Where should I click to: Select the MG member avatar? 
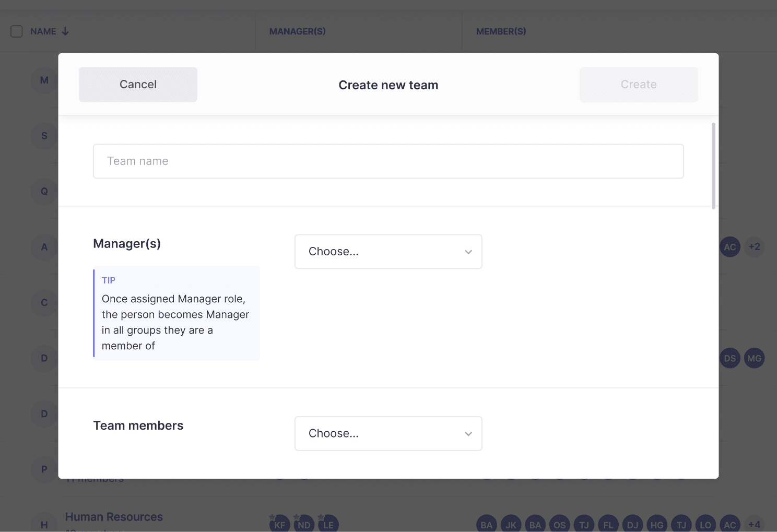click(x=754, y=358)
